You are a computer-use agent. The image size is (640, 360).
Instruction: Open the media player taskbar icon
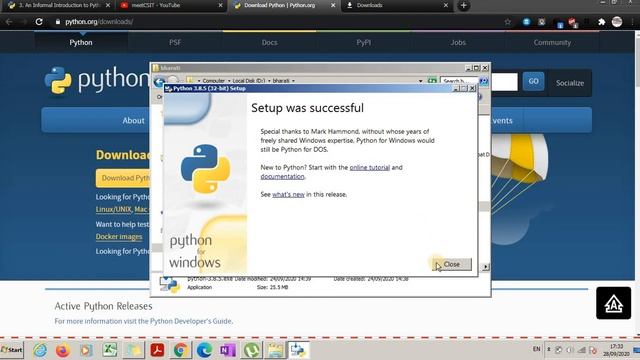(x=86, y=350)
